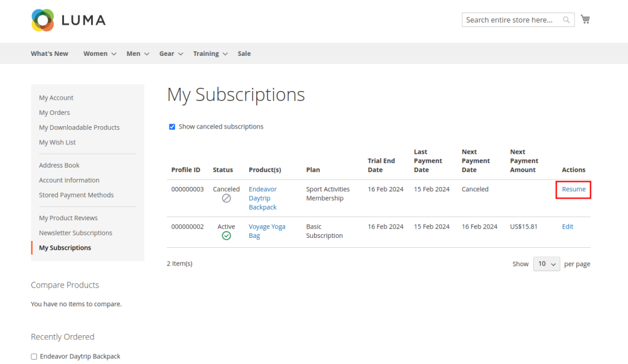Tick the Endeavor Daytrip Backpack reorder checkbox
Viewport: 628px width, 364px height.
(34, 356)
